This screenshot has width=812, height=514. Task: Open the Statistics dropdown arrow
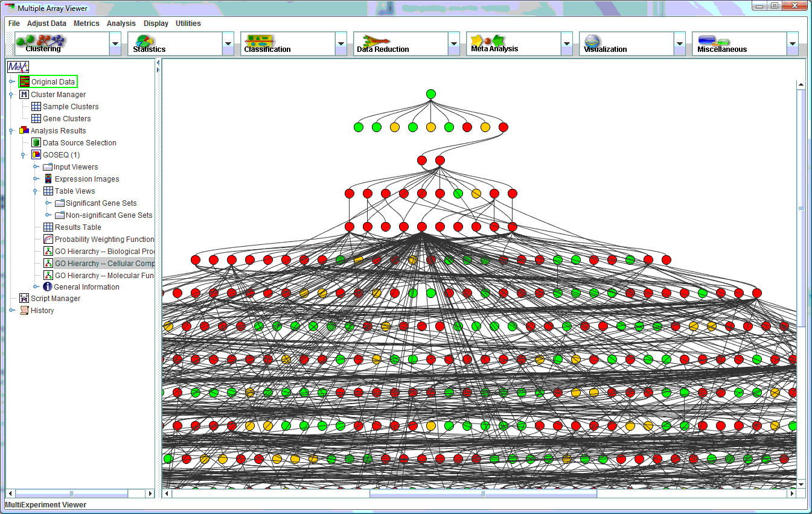[228, 43]
